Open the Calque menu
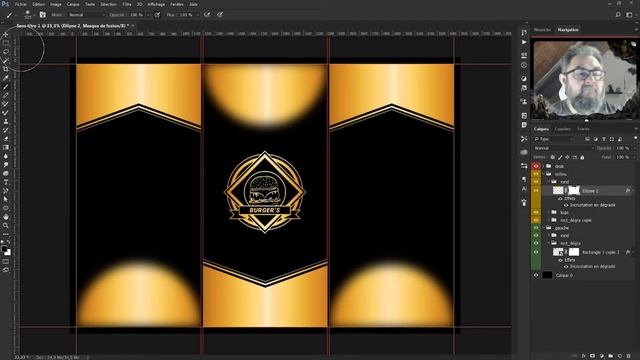 click(x=73, y=4)
